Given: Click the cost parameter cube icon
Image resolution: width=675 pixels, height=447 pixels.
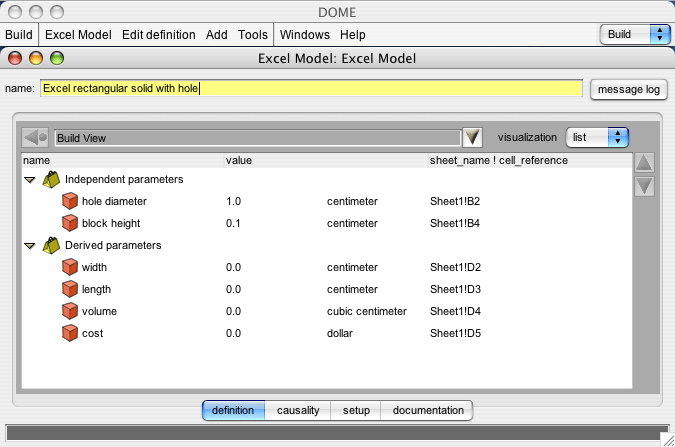Looking at the screenshot, I should click(x=70, y=333).
